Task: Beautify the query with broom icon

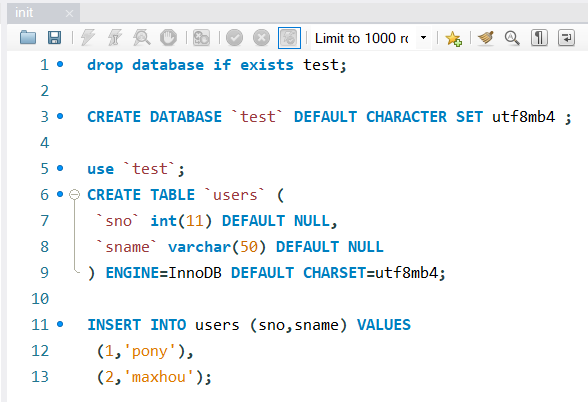Action: pyautogui.click(x=486, y=38)
